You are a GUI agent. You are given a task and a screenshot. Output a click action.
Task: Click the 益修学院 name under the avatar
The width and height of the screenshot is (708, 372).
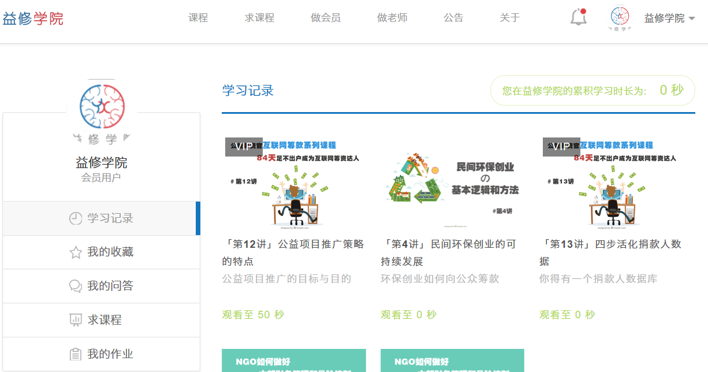[101, 163]
